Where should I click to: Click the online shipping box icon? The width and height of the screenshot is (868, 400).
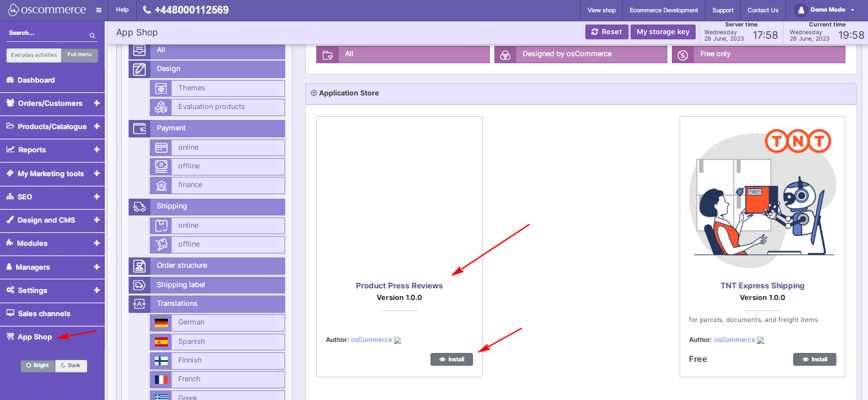161,226
